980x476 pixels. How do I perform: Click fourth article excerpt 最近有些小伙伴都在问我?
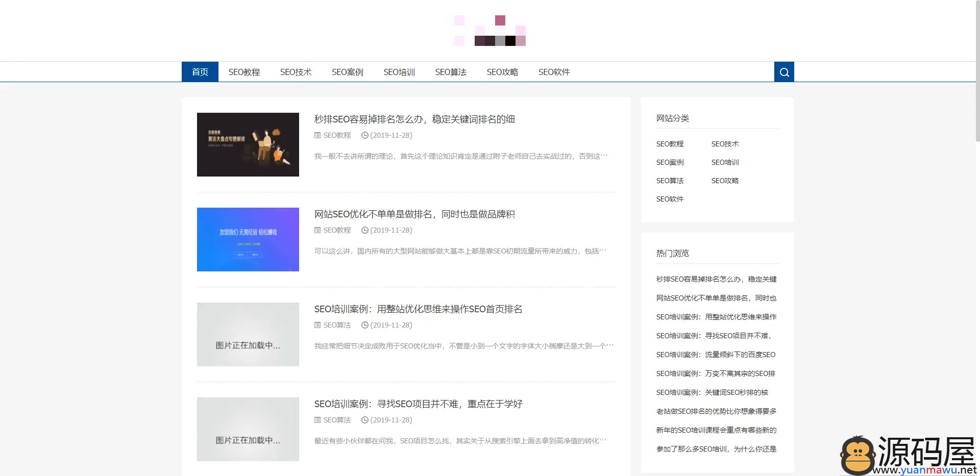(x=460, y=441)
